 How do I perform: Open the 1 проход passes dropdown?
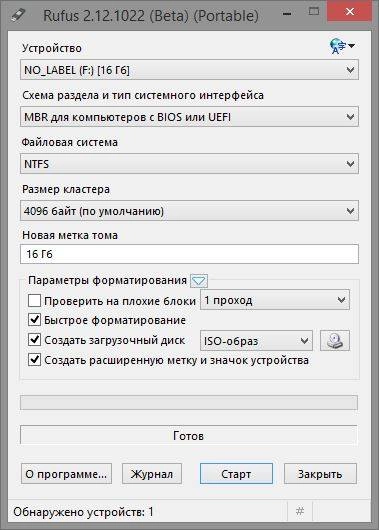pyautogui.click(x=275, y=300)
